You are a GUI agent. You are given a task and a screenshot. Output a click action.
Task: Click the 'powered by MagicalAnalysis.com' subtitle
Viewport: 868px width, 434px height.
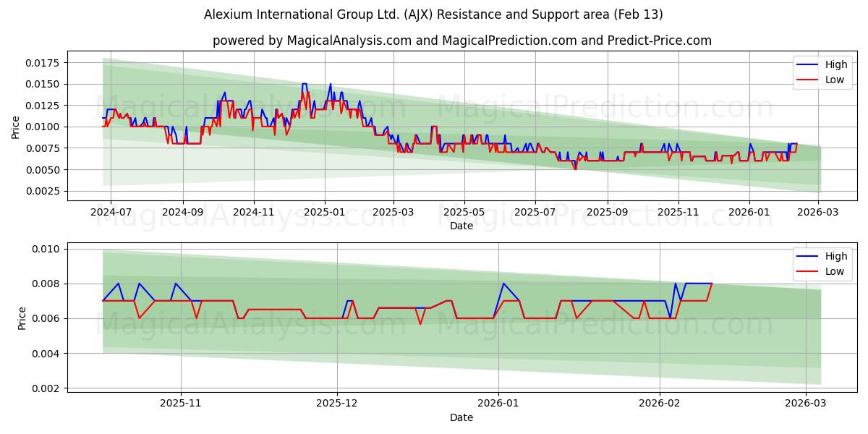pos(461,41)
